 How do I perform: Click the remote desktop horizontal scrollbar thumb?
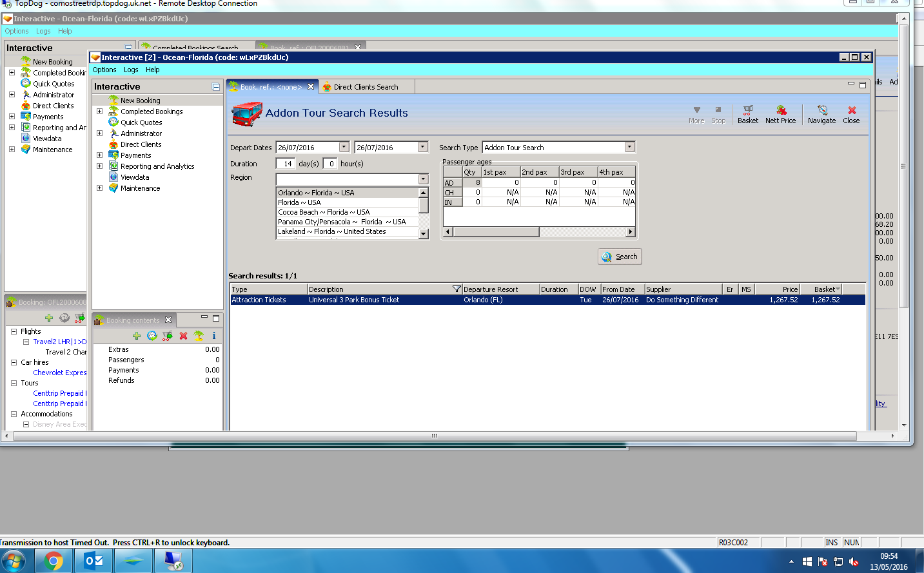(x=435, y=436)
